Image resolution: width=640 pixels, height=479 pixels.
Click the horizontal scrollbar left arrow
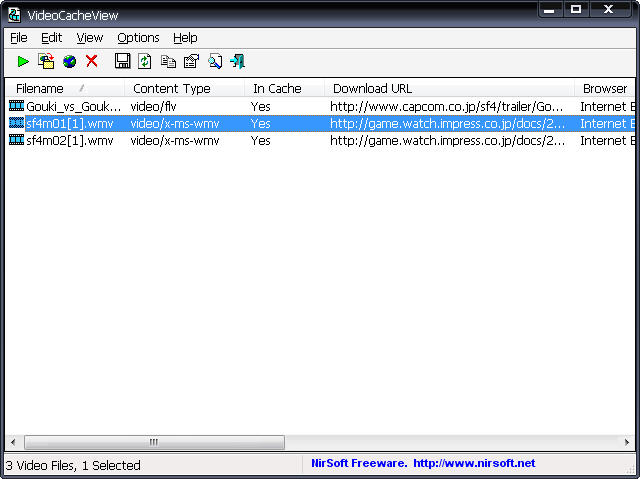tap(13, 442)
